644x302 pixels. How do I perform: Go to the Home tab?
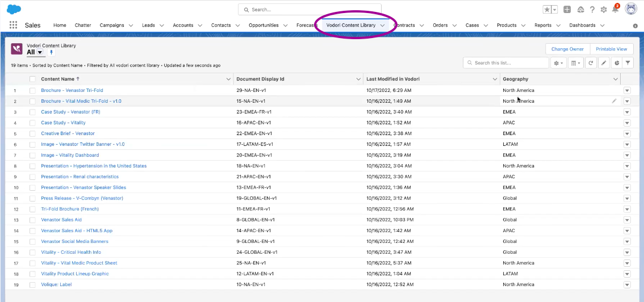pos(60,25)
